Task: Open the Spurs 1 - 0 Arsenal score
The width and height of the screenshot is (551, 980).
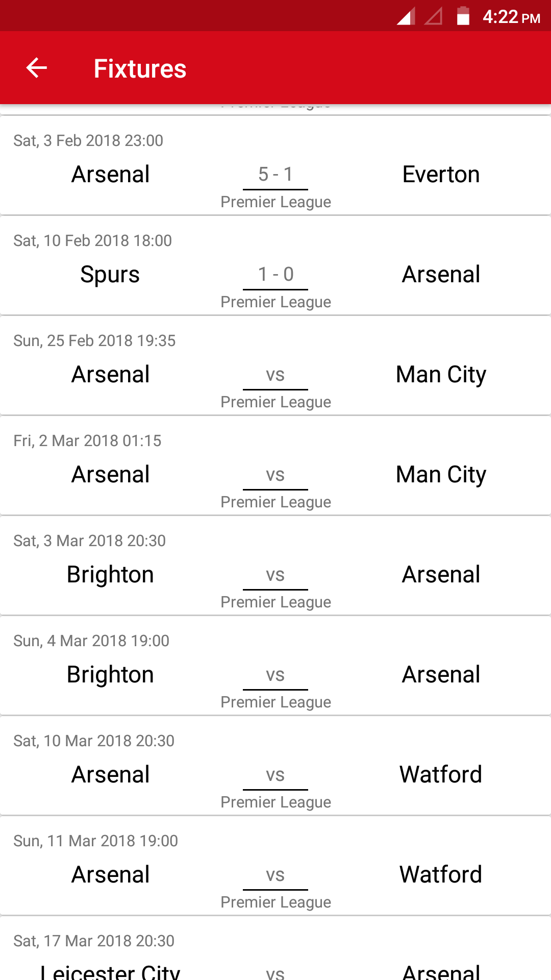Action: click(x=275, y=275)
